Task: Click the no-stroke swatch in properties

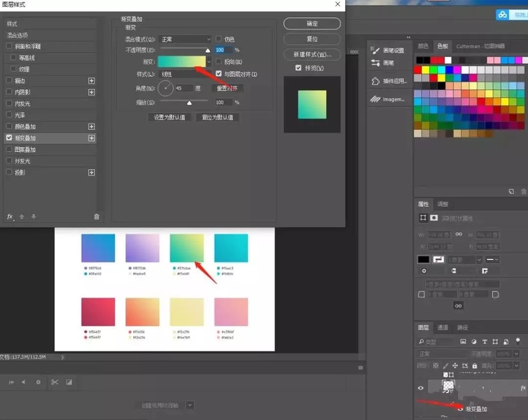Action: pyautogui.click(x=438, y=260)
